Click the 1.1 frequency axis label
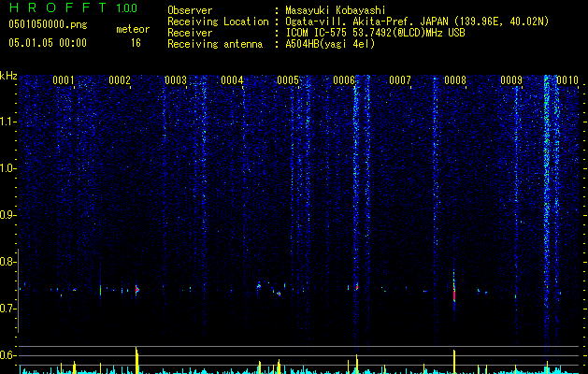The width and height of the screenshot is (588, 374). click(x=7, y=122)
